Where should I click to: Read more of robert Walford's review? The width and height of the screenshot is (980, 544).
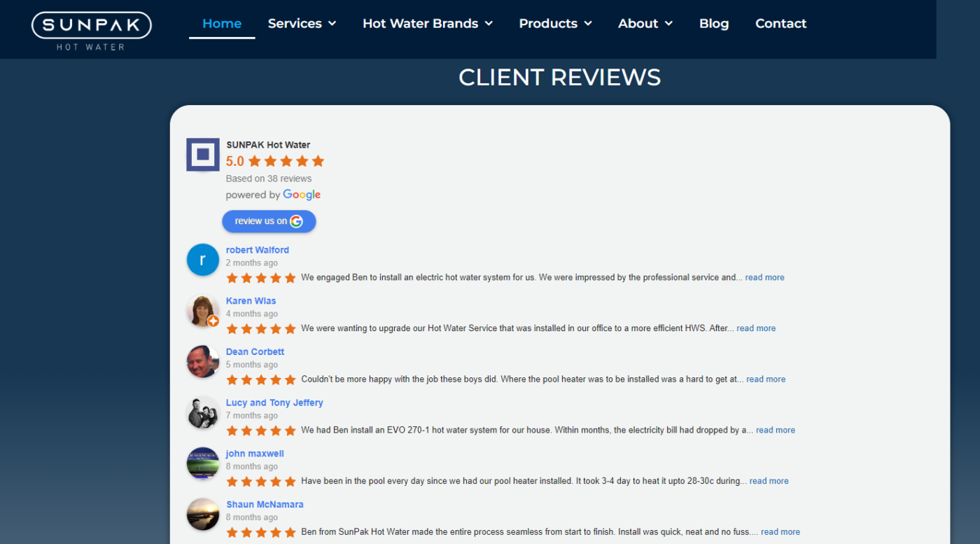tap(764, 277)
